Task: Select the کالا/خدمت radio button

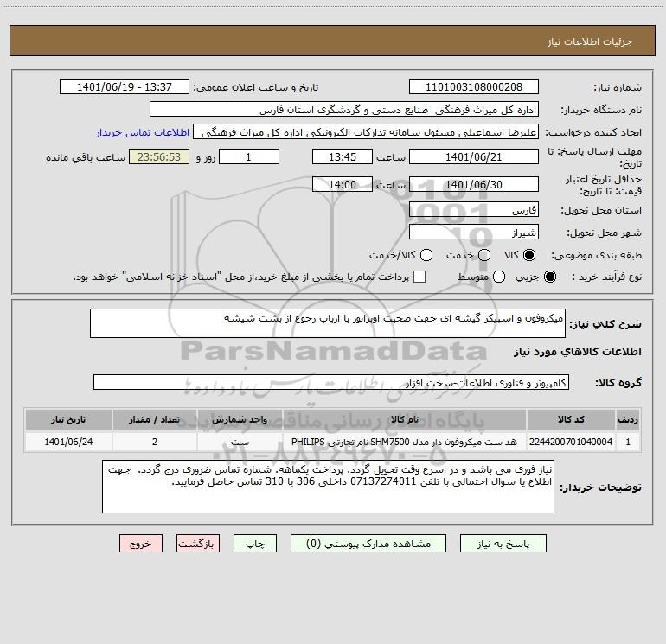Action: (426, 255)
